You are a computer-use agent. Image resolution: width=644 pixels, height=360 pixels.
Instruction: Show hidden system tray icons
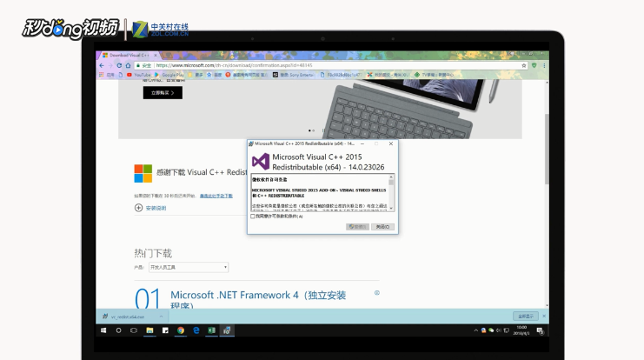tap(476, 330)
